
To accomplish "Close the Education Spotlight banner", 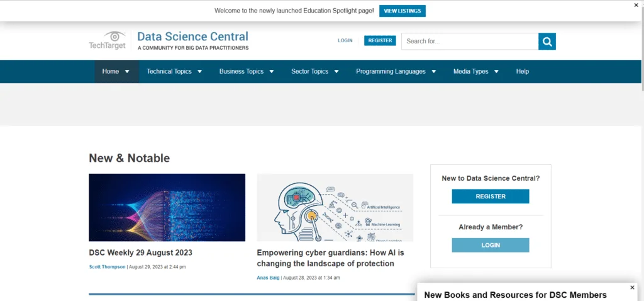I will click(636, 5).
